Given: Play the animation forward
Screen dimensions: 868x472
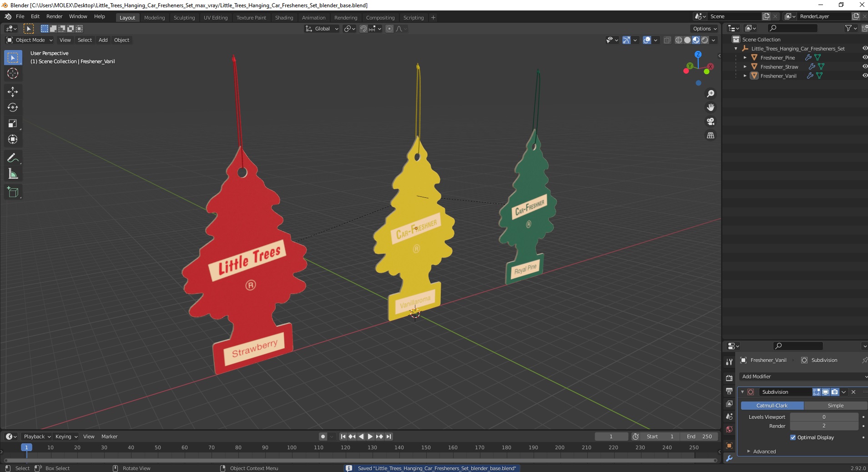Looking at the screenshot, I should tap(370, 437).
